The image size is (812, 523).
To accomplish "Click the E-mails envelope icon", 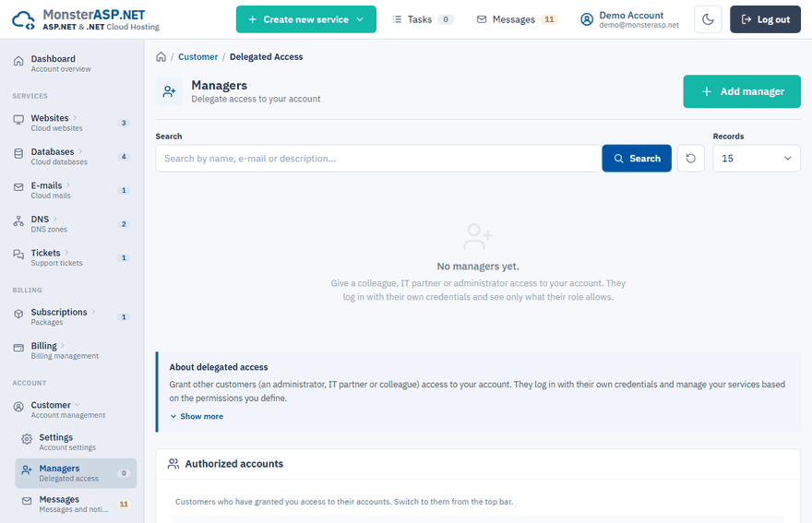I will pos(18,187).
